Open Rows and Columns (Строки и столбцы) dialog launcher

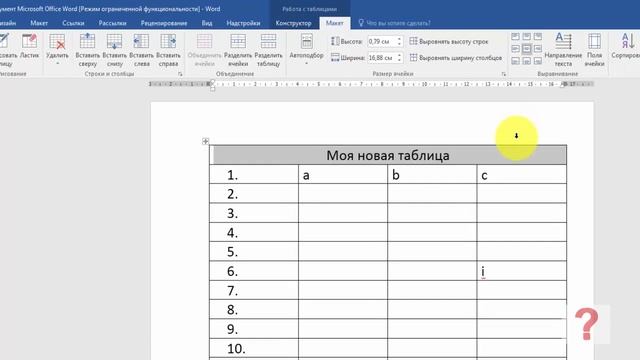coord(180,74)
